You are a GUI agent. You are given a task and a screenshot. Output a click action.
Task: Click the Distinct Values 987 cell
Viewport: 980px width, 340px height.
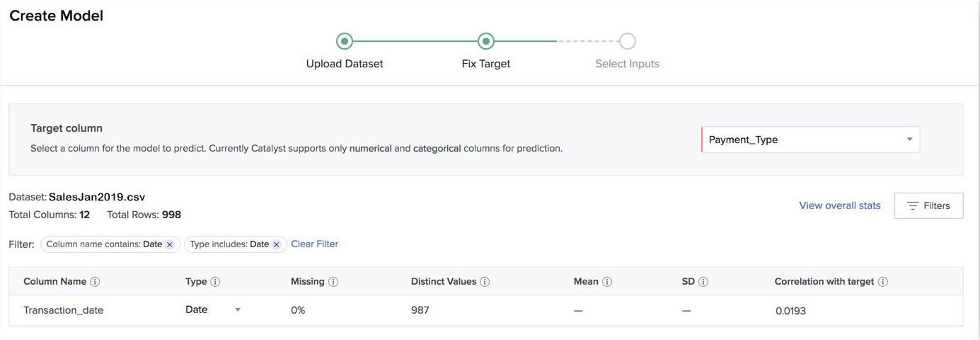click(x=420, y=310)
